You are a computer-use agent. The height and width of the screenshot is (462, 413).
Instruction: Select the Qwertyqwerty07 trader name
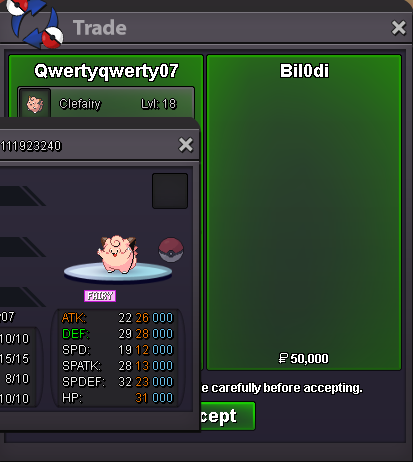106,71
